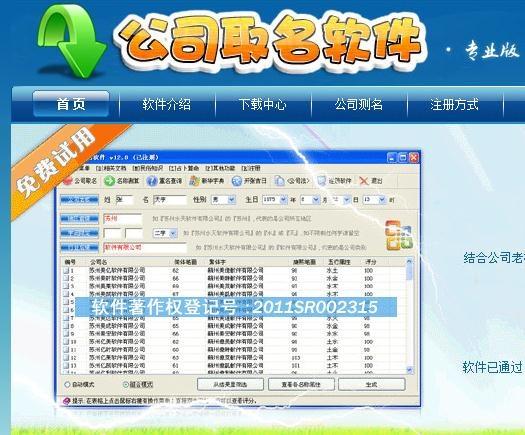Select the 自动模式 radio button
Image resolution: width=525 pixels, height=435 pixels.
tap(67, 384)
